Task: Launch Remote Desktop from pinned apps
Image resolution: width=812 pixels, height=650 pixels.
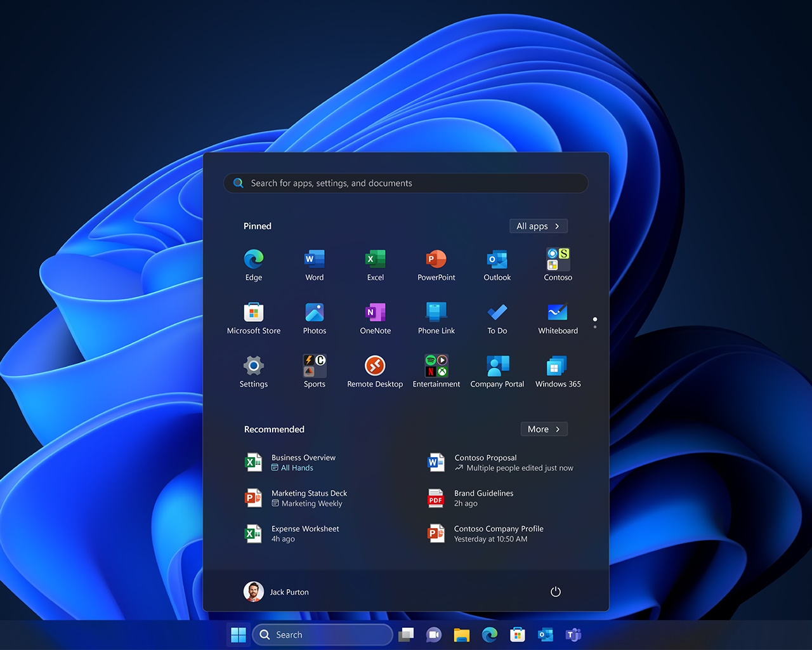Action: pyautogui.click(x=376, y=371)
